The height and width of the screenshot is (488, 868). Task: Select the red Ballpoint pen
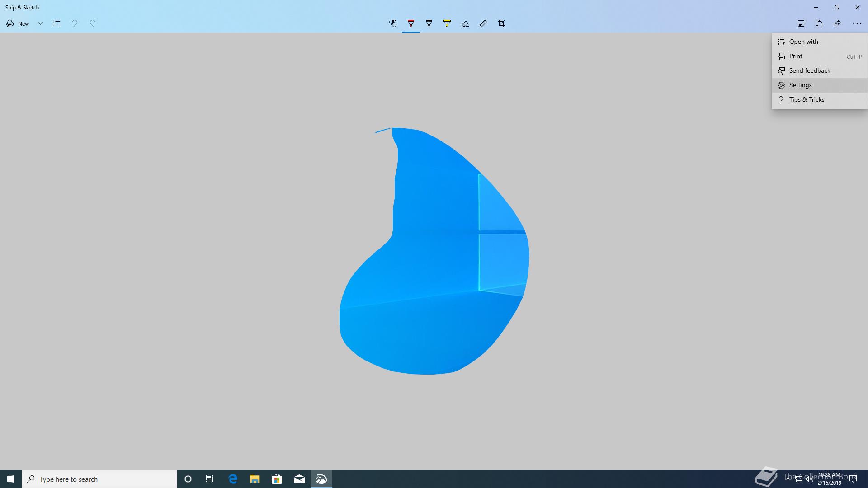411,23
